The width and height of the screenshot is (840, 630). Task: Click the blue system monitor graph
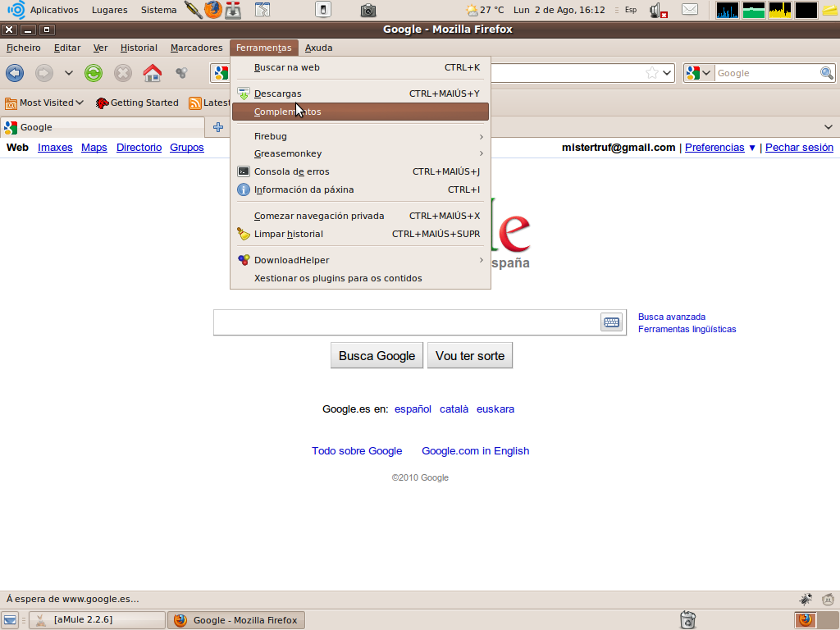(x=727, y=10)
